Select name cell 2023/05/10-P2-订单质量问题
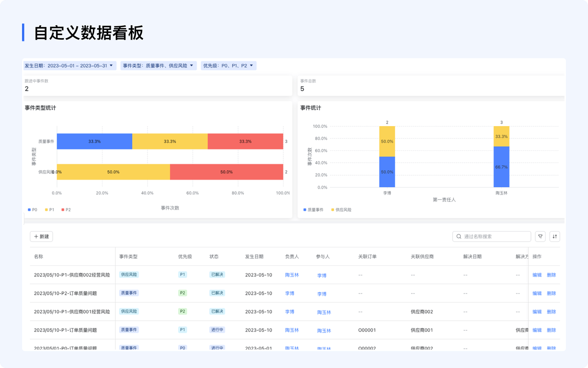588x368 pixels. [x=65, y=293]
